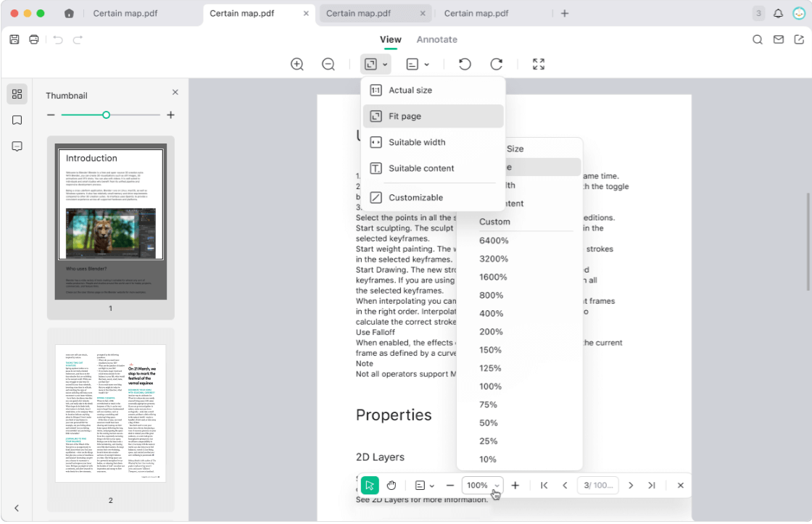Go to the previous page
Image resolution: width=812 pixels, height=524 pixels.
(565, 485)
